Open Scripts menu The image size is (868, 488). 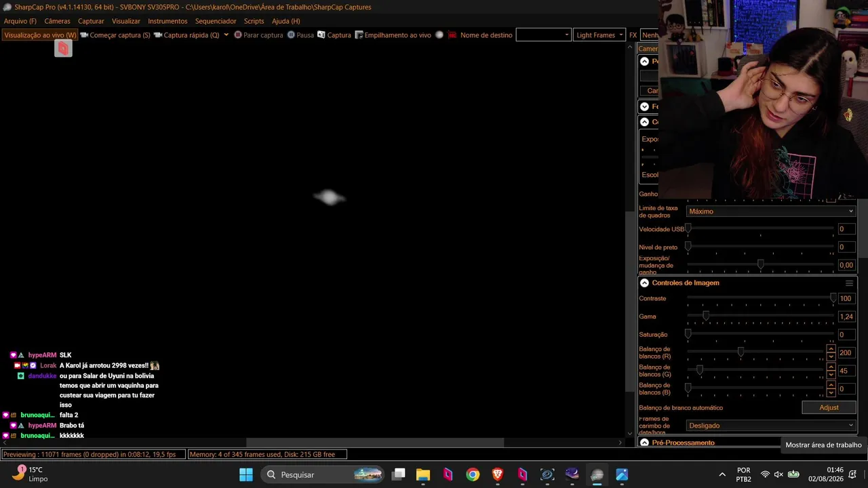pos(254,21)
